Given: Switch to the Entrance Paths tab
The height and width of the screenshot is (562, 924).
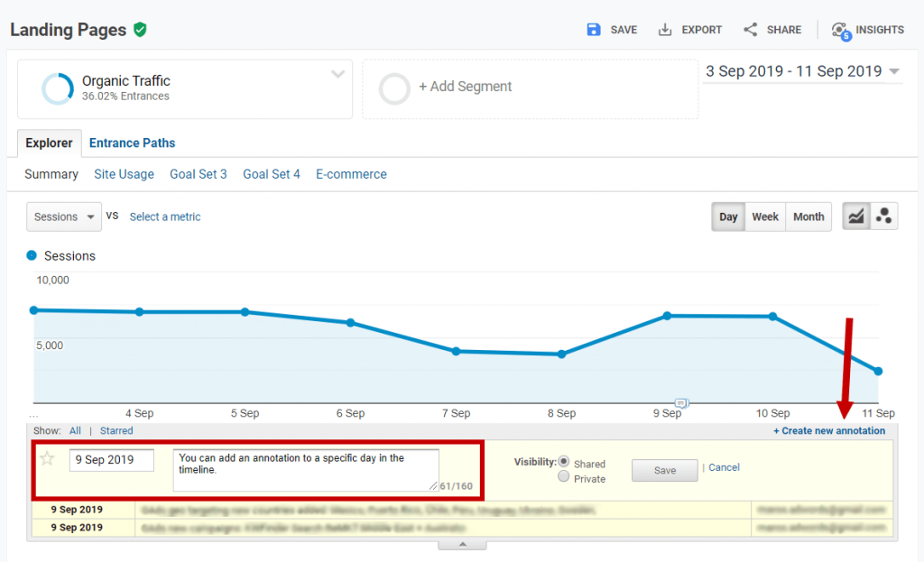Looking at the screenshot, I should [132, 143].
